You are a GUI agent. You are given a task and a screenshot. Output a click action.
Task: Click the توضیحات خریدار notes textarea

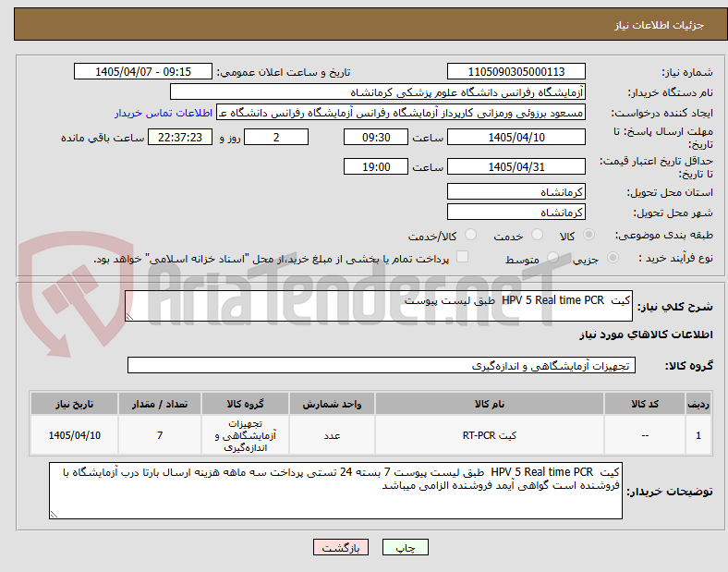pos(335,491)
